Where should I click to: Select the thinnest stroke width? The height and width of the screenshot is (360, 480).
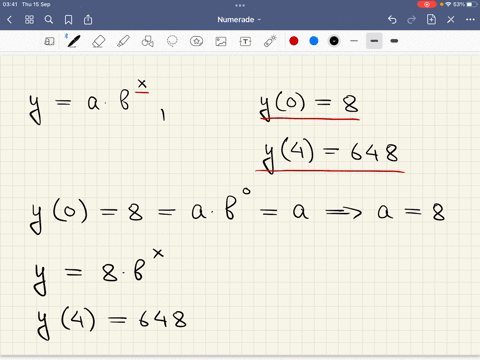(x=354, y=41)
